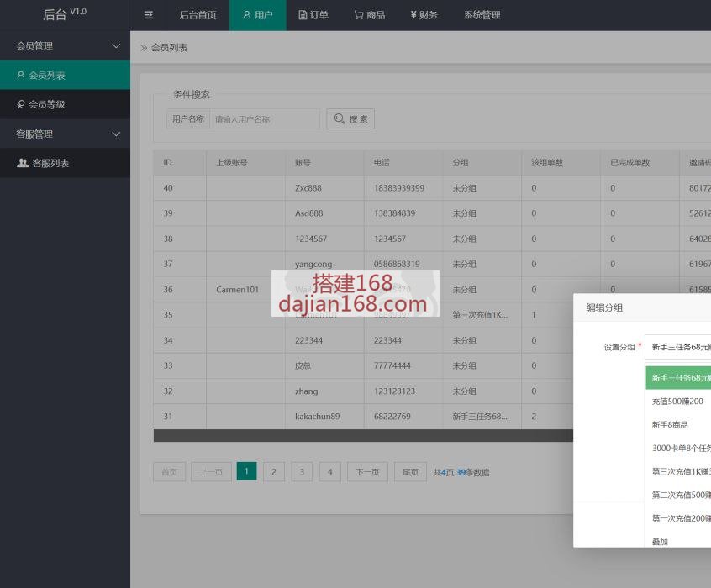The width and height of the screenshot is (711, 588).
Task: Jump to last page with 尾页
Action: click(410, 472)
